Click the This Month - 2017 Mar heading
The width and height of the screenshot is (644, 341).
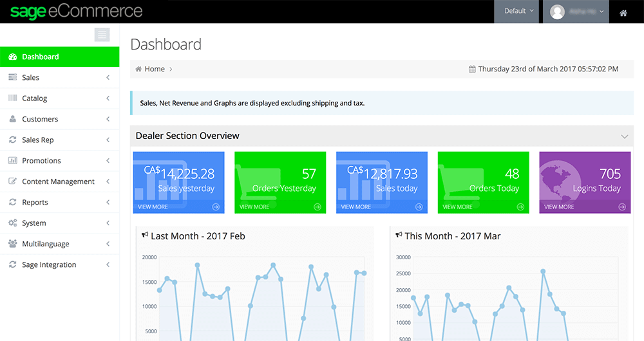click(x=453, y=236)
